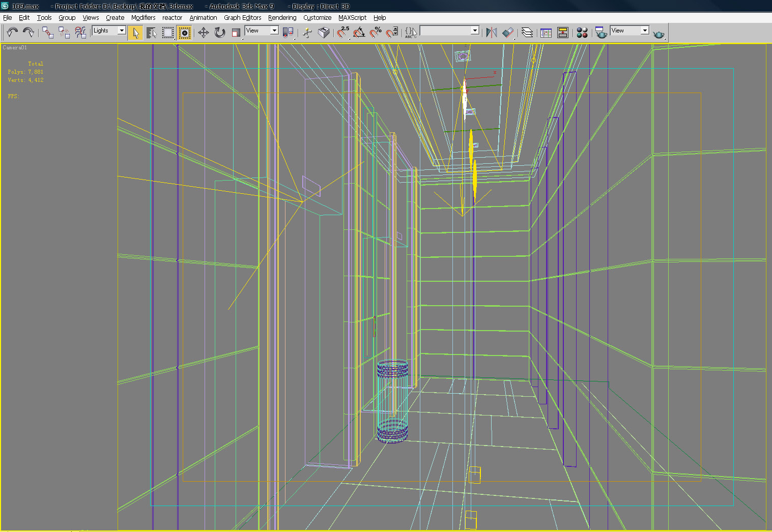Choose the Select and Scale tool
The image size is (772, 532).
click(236, 33)
